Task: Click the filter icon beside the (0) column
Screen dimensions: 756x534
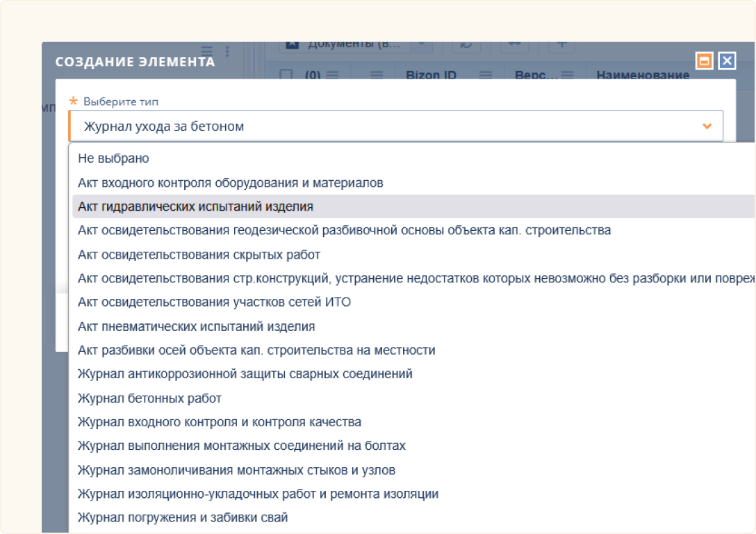Action: 375,74
